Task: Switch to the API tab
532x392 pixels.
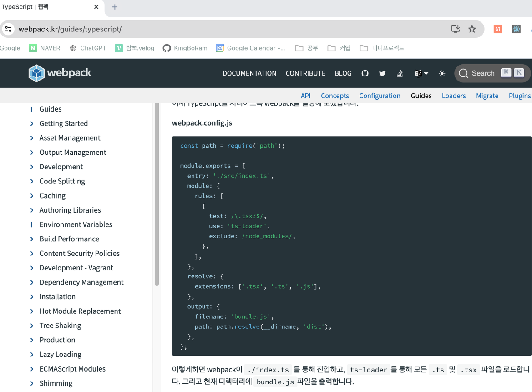Action: coord(305,96)
